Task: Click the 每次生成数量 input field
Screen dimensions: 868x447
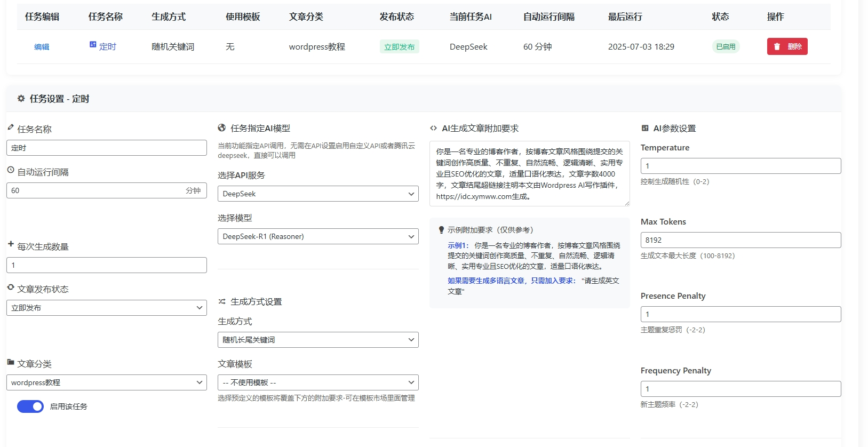Action: coord(107,265)
